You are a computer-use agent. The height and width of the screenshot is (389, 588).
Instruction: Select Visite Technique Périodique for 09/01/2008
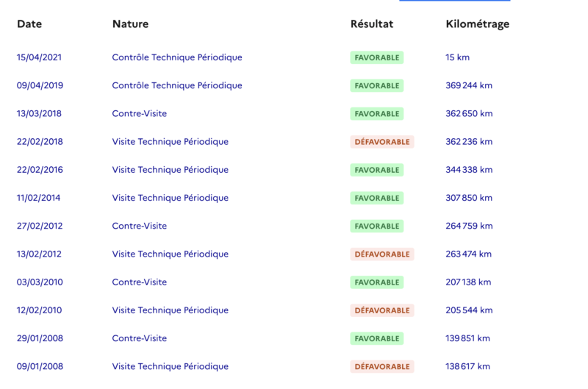[x=170, y=366]
